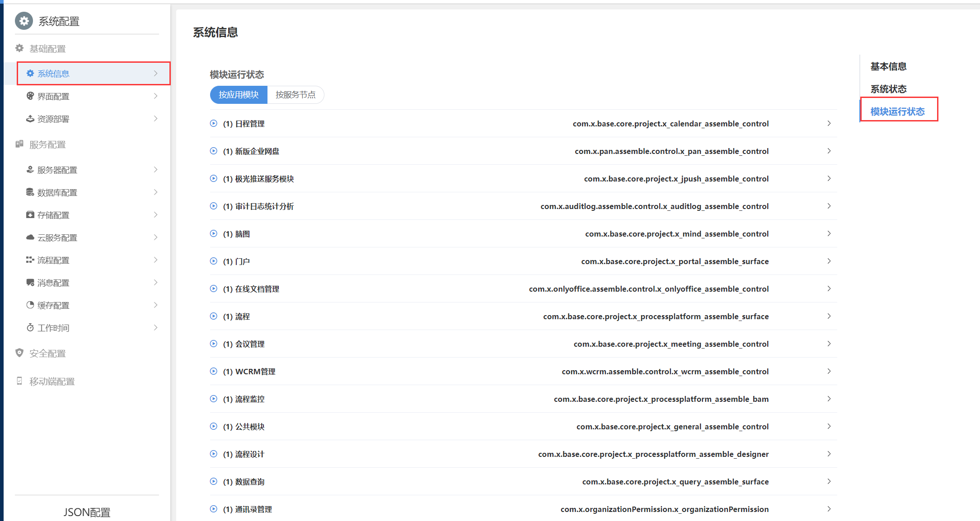Open the 存储配置 submenu arrow
Image resolution: width=980 pixels, height=521 pixels.
pos(155,215)
